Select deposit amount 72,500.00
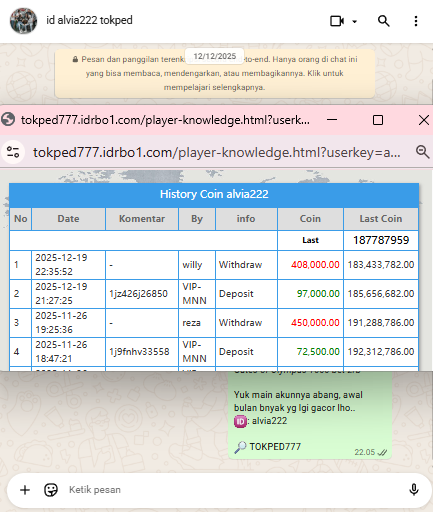This screenshot has height=512, width=433. 318,352
